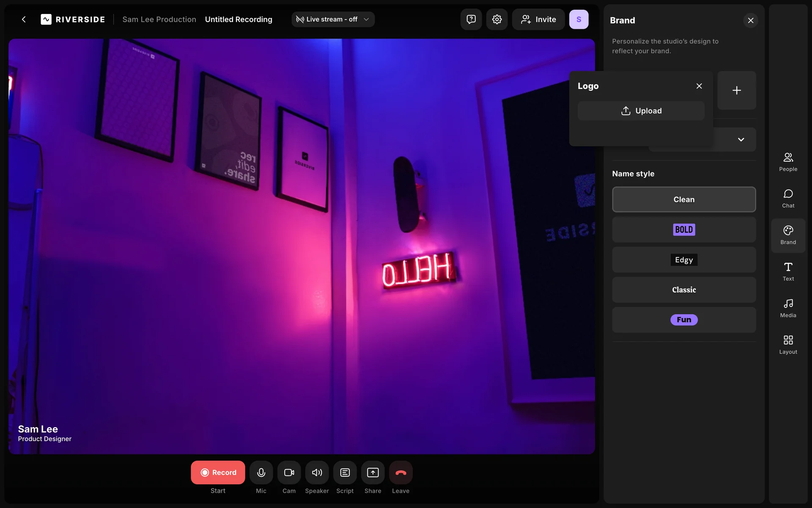812x508 pixels.
Task: Switch to the People tab
Action: [x=788, y=162]
